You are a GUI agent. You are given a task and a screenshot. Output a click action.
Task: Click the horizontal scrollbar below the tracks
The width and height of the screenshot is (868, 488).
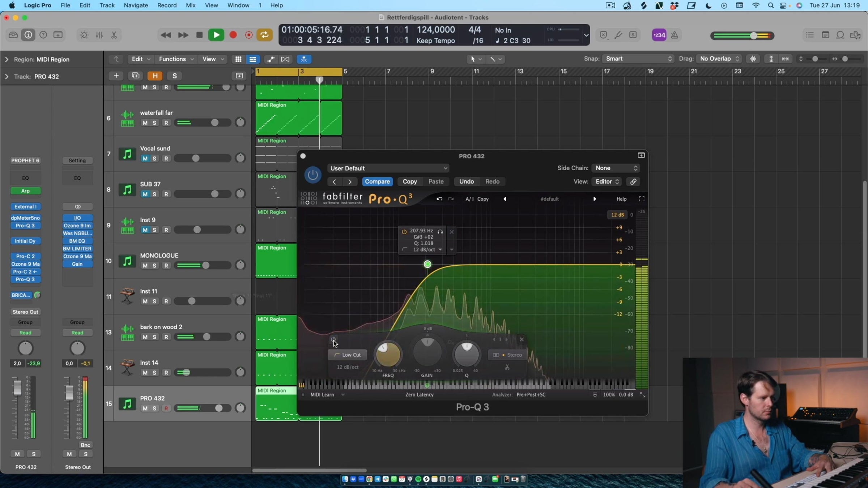click(x=309, y=470)
